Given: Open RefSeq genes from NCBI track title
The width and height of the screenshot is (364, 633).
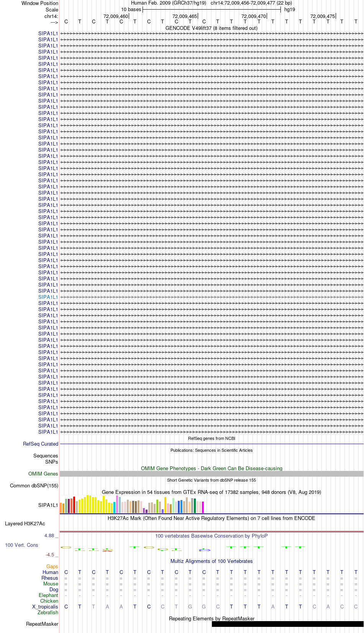Looking at the screenshot, I should tap(212, 438).
